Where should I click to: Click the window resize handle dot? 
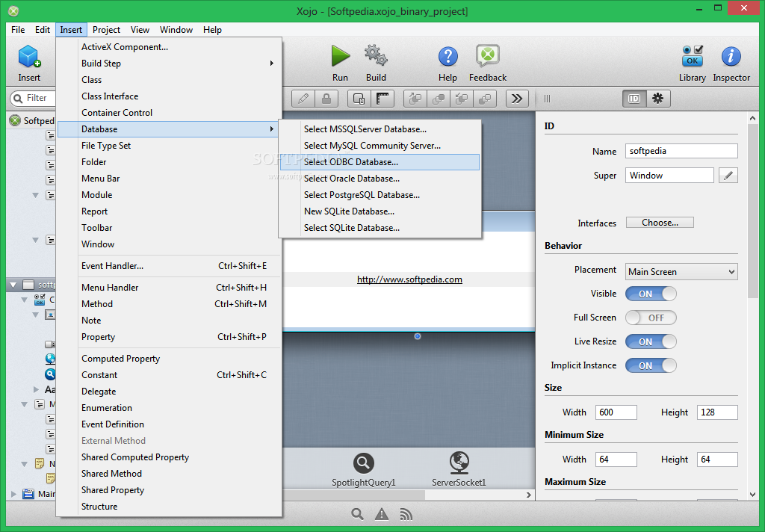pyautogui.click(x=417, y=336)
